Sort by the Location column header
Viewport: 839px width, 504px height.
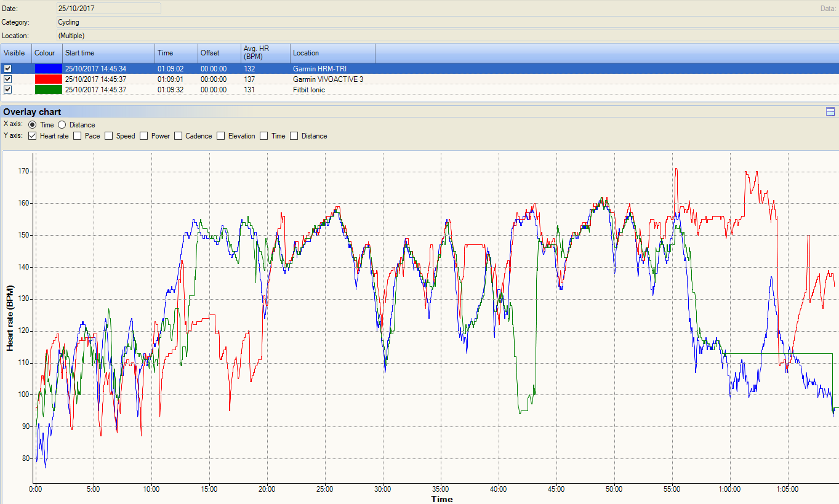tap(333, 53)
